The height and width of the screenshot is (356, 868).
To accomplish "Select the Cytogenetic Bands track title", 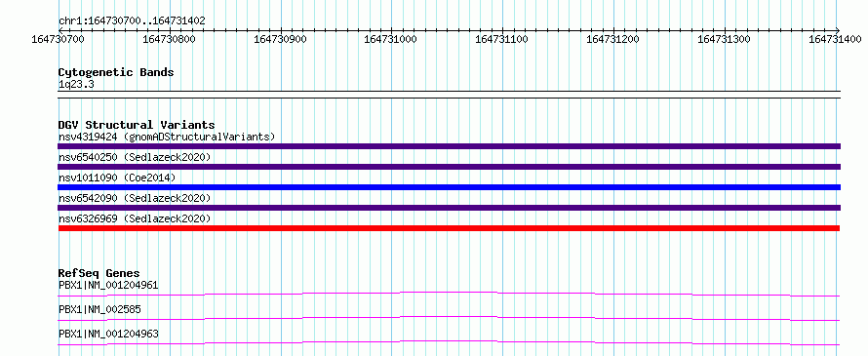I will click(x=116, y=72).
